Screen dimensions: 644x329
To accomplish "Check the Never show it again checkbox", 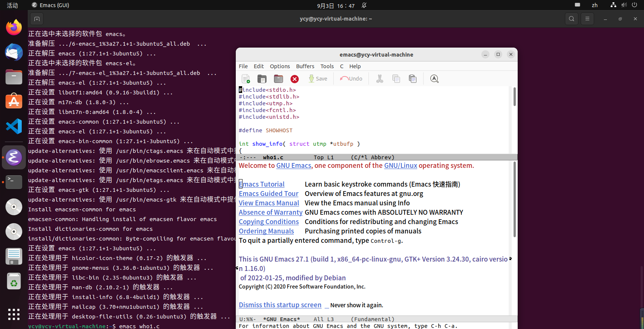I will coord(326,305).
